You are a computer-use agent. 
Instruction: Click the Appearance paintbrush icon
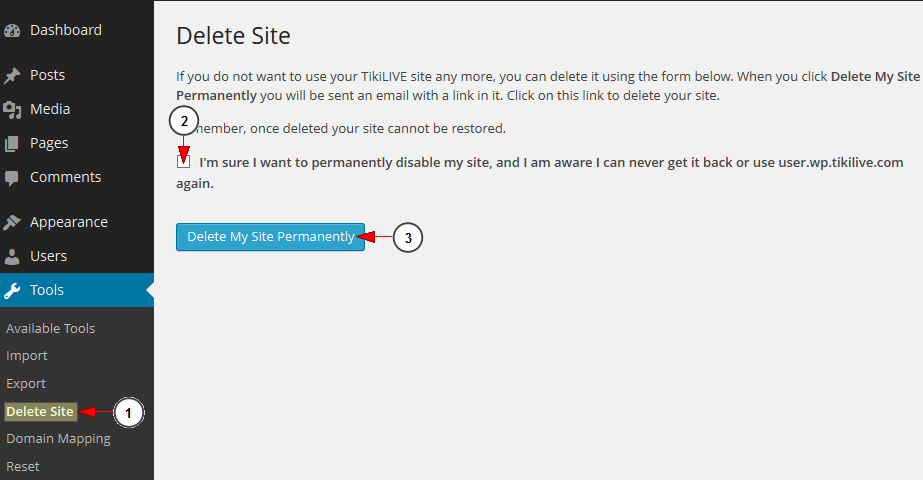[12, 222]
